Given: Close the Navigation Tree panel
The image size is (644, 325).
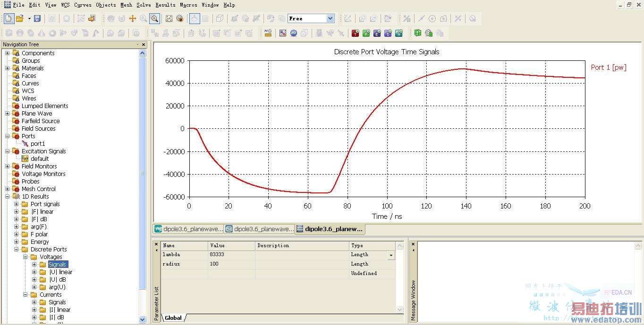Looking at the screenshot, I should [144, 44].
